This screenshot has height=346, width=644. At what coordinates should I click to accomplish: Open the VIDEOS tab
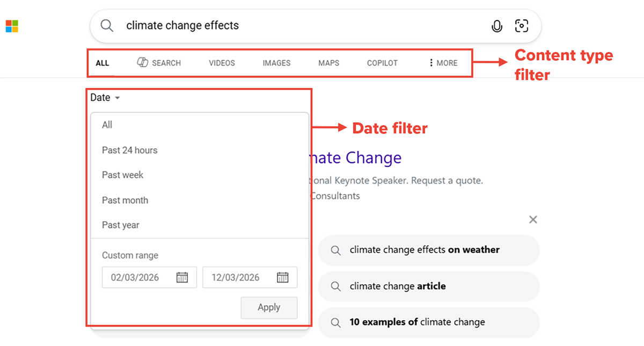click(x=222, y=63)
